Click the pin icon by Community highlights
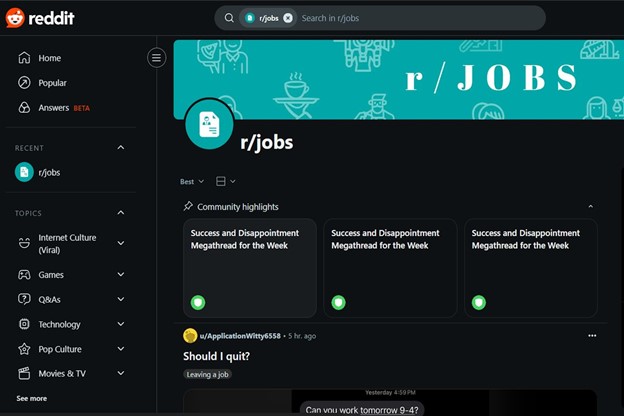624x416 pixels. click(188, 206)
